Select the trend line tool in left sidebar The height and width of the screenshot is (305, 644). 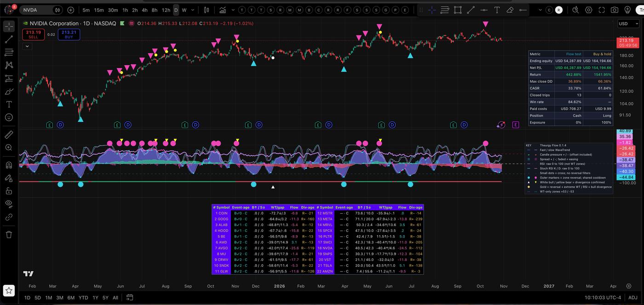tap(9, 40)
